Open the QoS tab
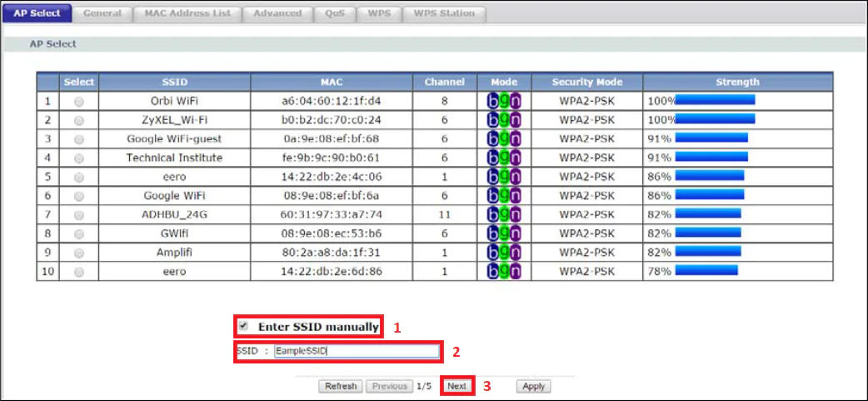 (x=336, y=13)
